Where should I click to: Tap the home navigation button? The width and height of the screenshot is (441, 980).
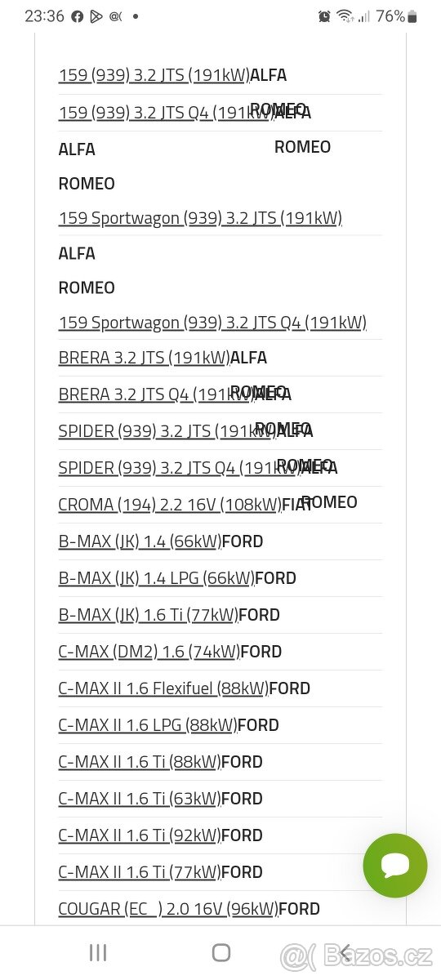click(x=220, y=952)
